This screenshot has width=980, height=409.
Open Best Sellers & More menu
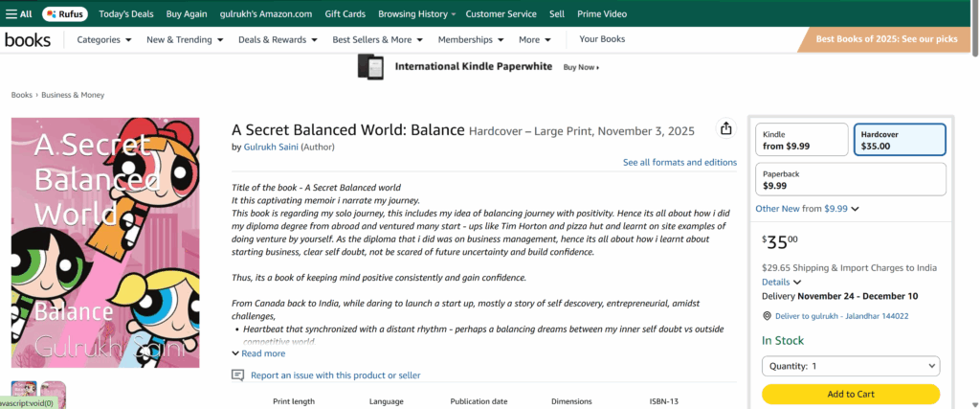(x=377, y=39)
